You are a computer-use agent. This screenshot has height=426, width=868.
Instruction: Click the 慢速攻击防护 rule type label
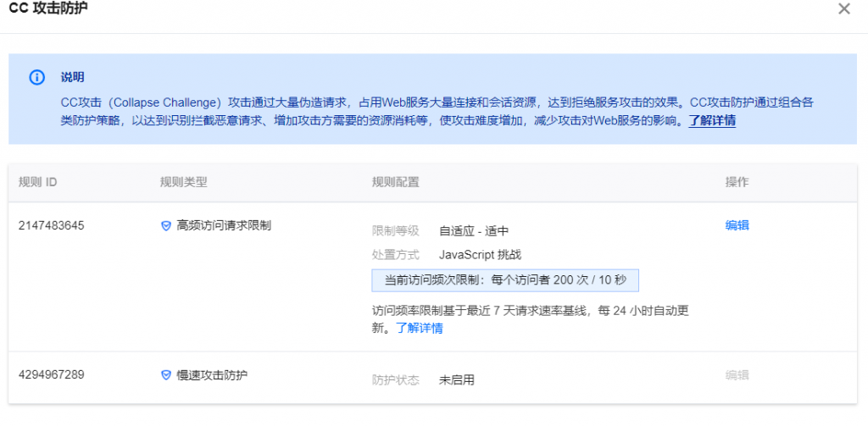point(212,375)
